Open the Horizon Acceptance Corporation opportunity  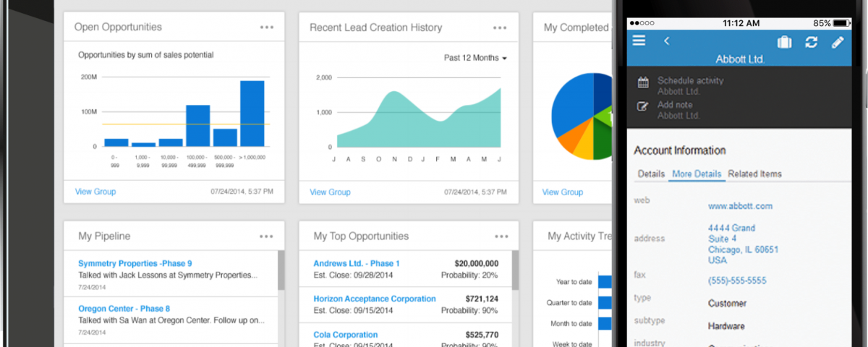point(375,299)
